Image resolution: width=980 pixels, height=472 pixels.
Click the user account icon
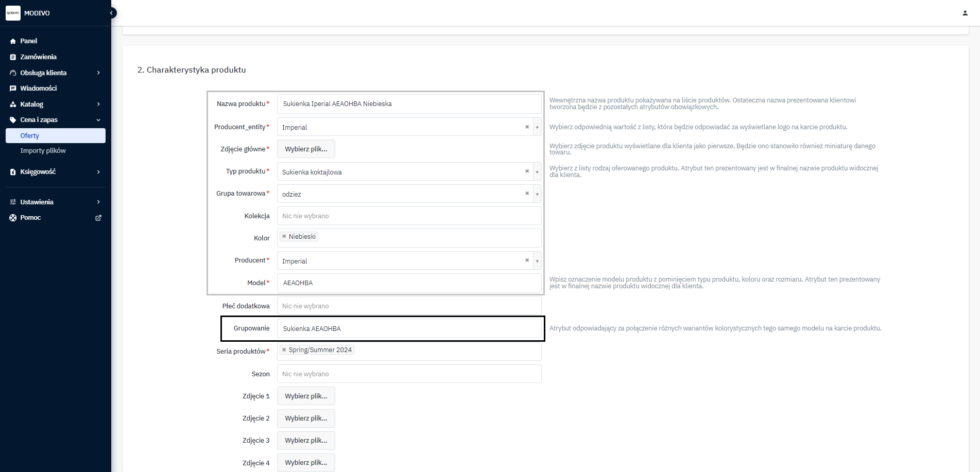click(x=965, y=13)
